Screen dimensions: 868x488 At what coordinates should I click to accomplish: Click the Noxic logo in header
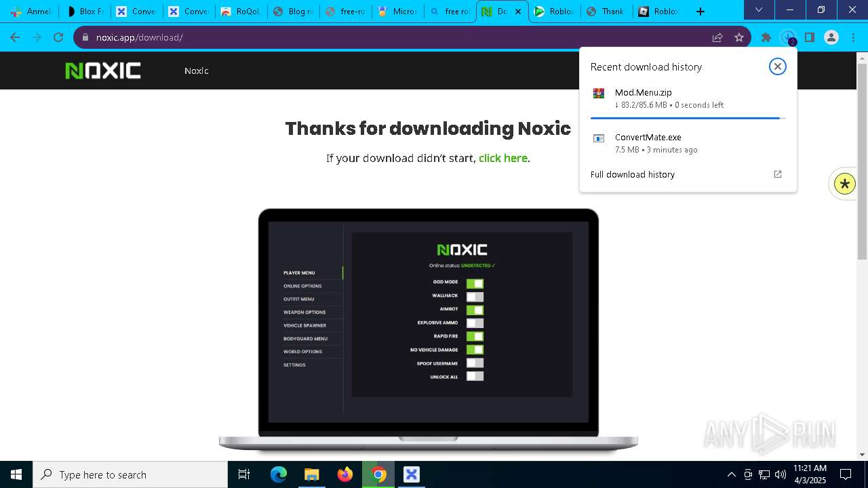tap(103, 70)
